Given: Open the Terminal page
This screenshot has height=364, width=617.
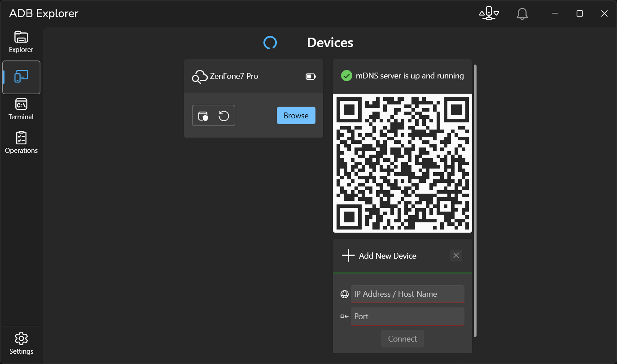Looking at the screenshot, I should (21, 109).
